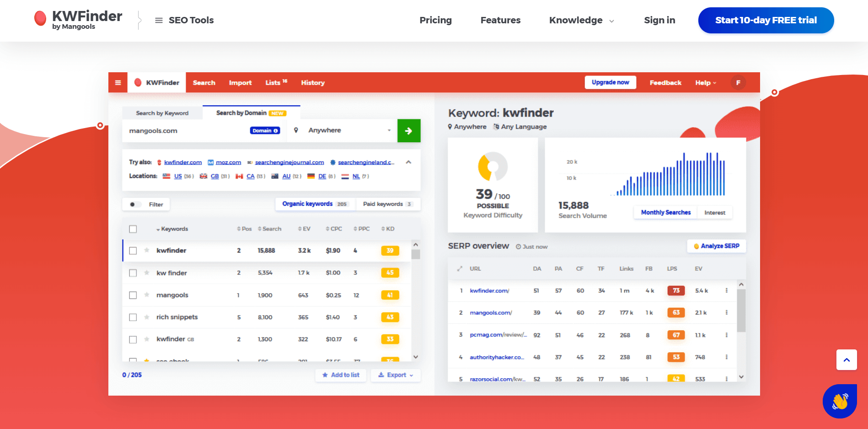
Task: Switch to Search by Domain tab
Action: [251, 113]
